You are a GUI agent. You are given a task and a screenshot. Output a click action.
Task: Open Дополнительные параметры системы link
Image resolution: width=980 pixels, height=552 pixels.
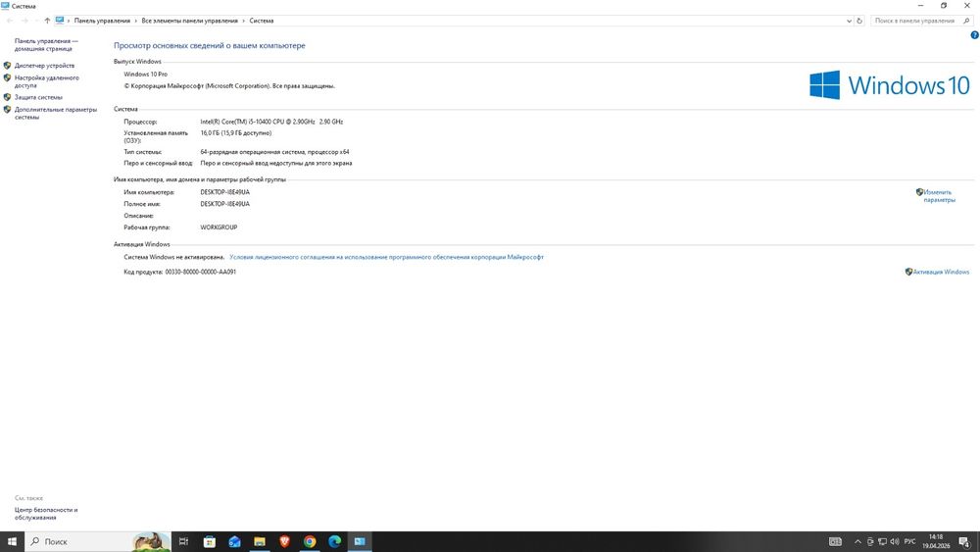pyautogui.click(x=56, y=113)
